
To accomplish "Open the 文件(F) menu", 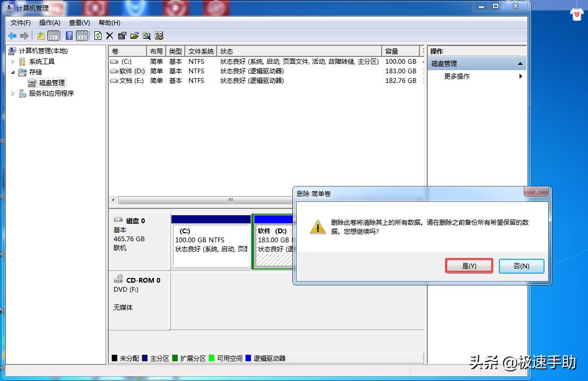I will pos(20,23).
